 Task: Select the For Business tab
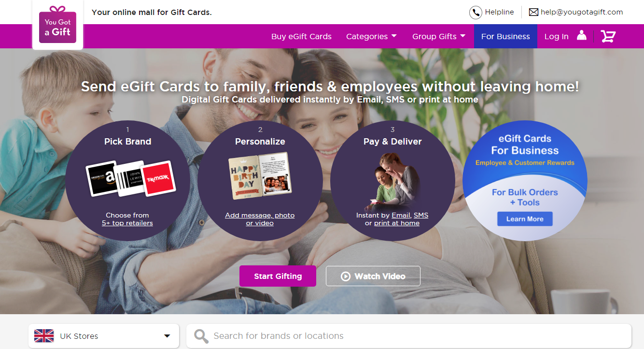tap(505, 36)
